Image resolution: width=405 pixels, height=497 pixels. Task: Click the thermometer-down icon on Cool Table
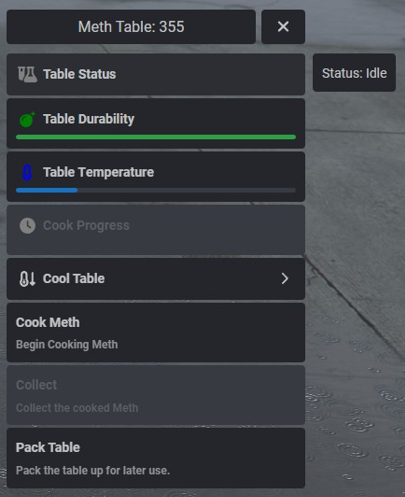[27, 279]
